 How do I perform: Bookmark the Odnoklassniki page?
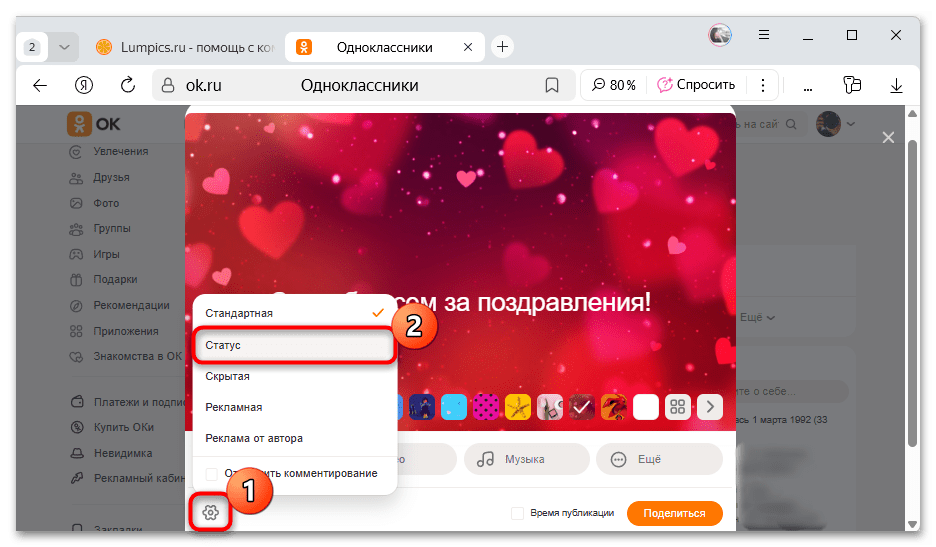(552, 85)
